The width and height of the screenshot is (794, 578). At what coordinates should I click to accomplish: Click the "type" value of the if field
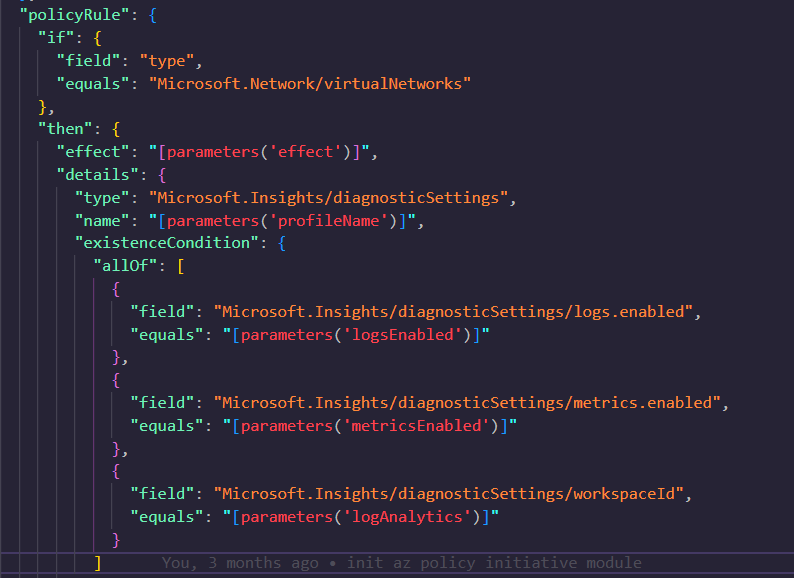(x=167, y=60)
